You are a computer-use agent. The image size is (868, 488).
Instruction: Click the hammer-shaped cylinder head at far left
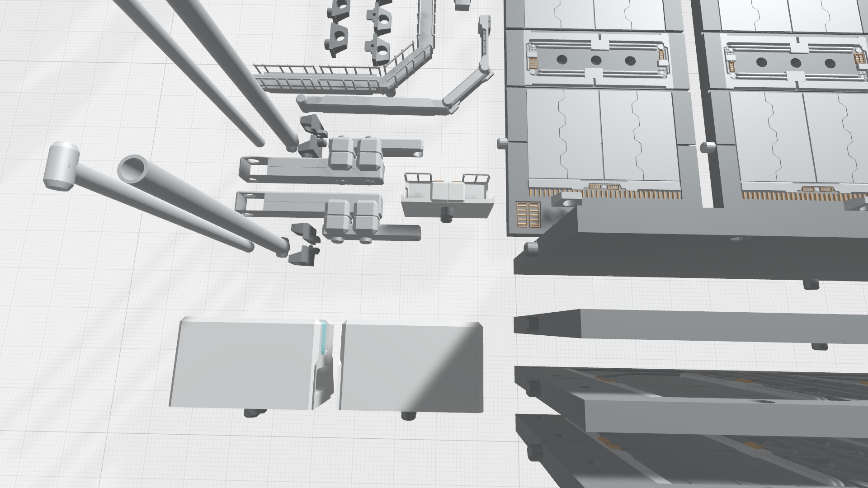click(61, 166)
